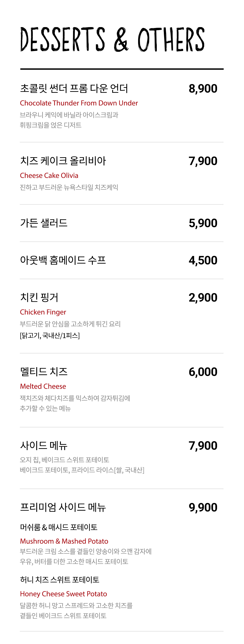This screenshot has height=644, width=244.
Task: Select the 사이드 메뉴 heading
Action: click(x=44, y=445)
